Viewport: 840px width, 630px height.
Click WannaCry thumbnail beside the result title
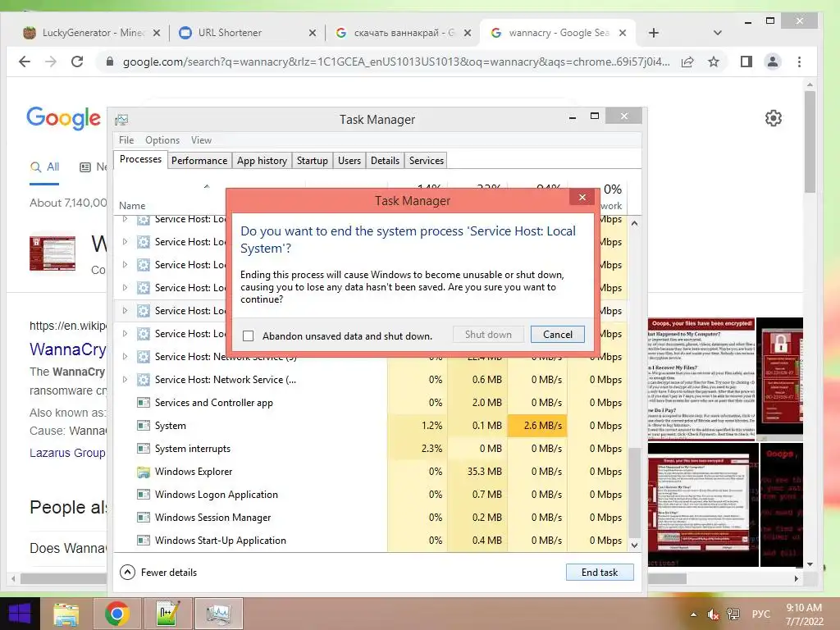(x=52, y=253)
